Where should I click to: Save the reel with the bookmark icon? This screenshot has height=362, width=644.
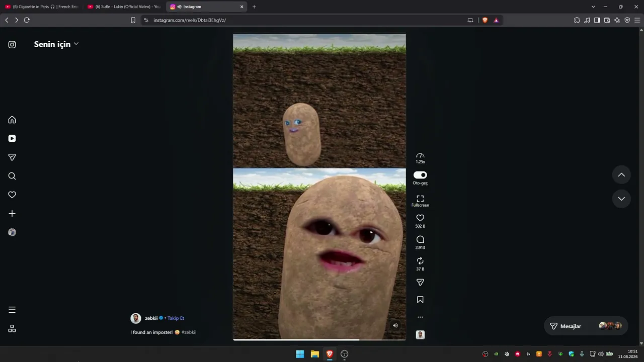(420, 300)
